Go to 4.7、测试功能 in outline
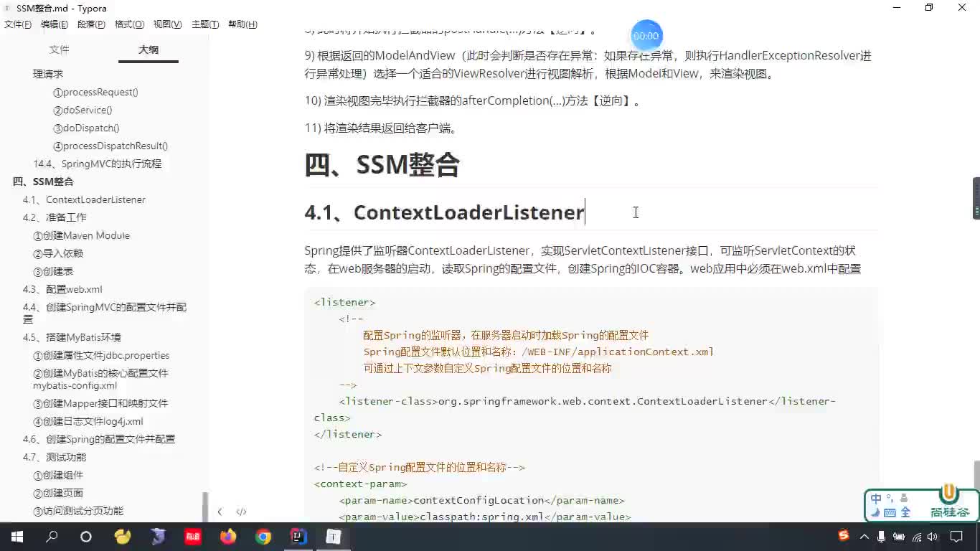980x551 pixels. [x=55, y=457]
